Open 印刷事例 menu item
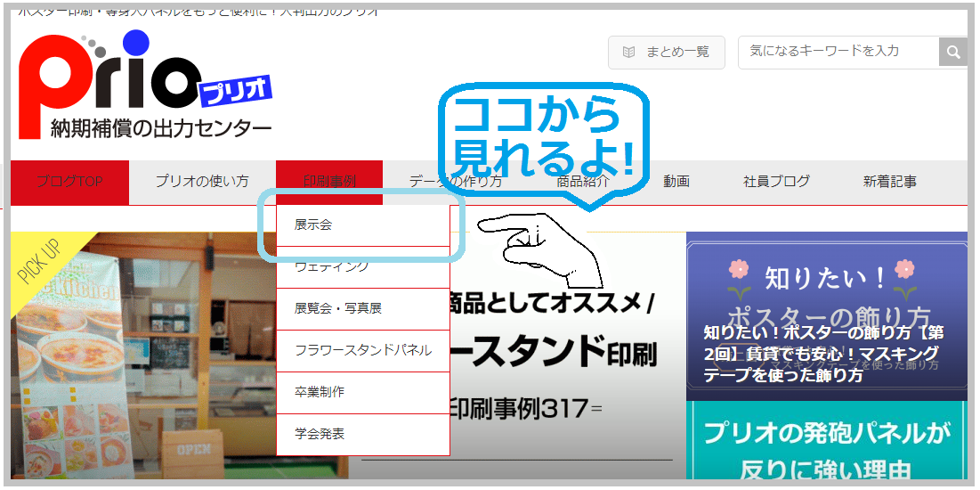This screenshot has height=490, width=980. click(328, 182)
